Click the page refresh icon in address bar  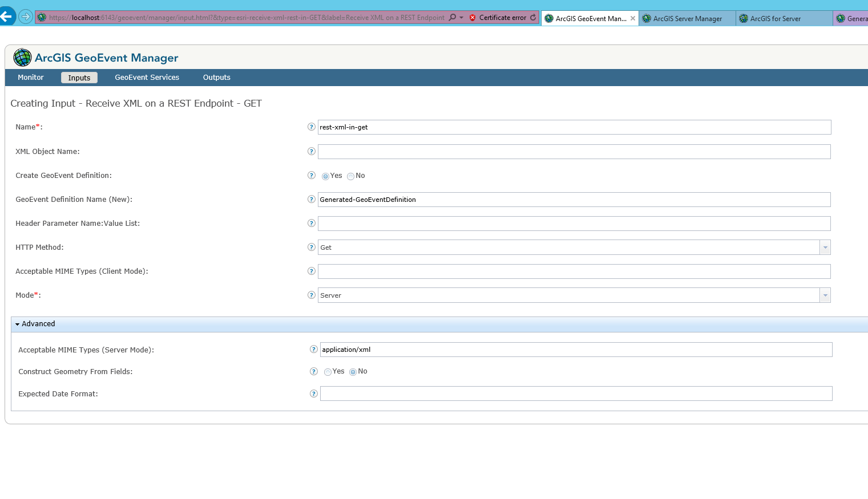(533, 18)
